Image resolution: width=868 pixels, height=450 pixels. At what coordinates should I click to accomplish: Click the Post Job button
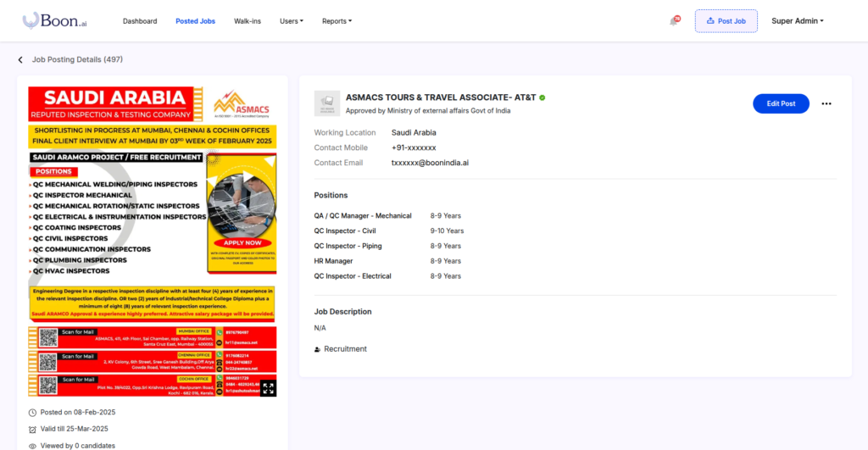pyautogui.click(x=726, y=21)
